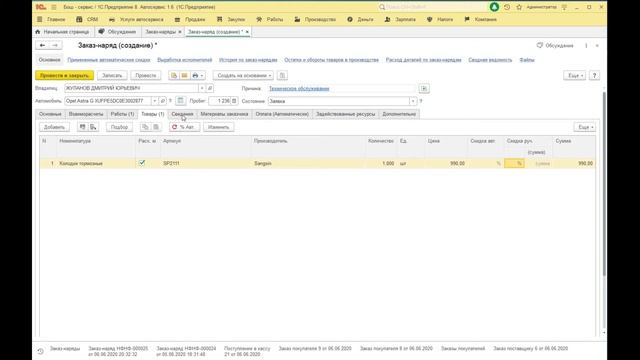Expand the Создать на основании dropdown
The image size is (640, 360).
coord(244,76)
